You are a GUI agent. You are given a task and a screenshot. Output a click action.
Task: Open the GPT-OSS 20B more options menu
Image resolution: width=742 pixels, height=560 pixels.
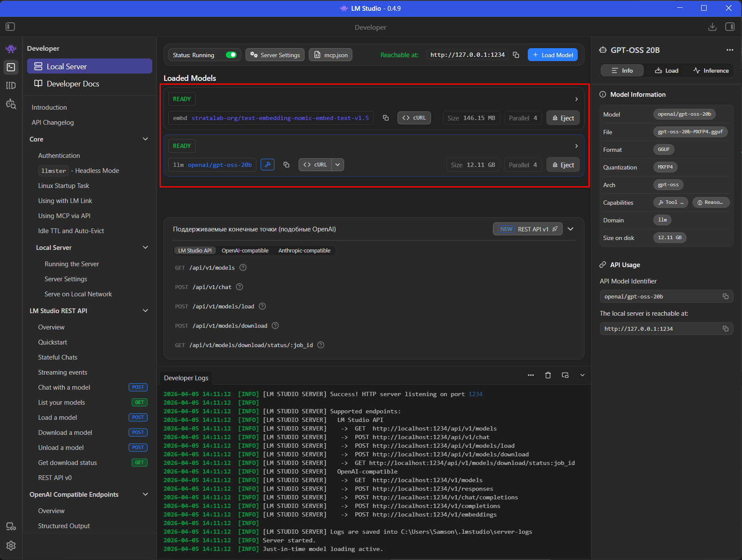730,50
